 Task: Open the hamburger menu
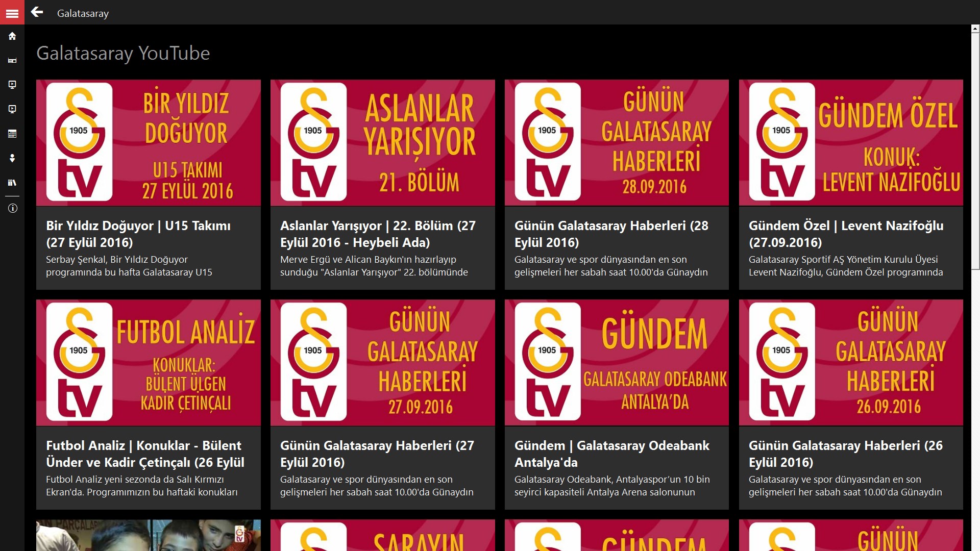(x=12, y=13)
